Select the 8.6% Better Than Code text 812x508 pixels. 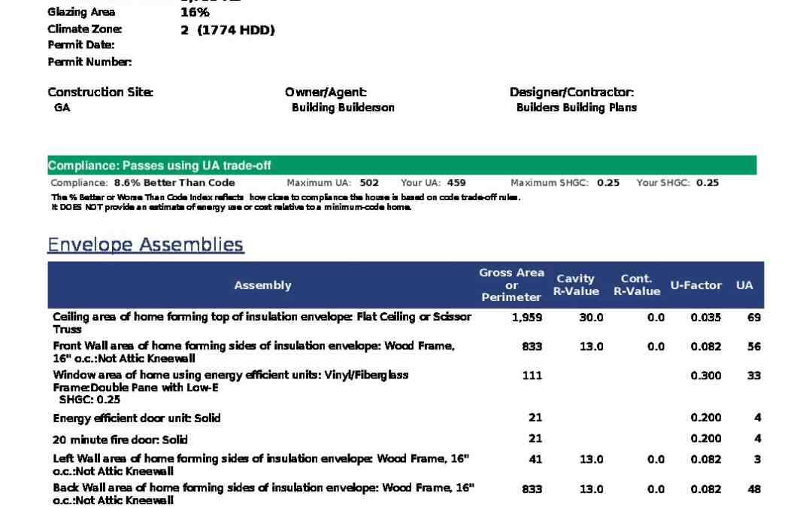click(174, 183)
